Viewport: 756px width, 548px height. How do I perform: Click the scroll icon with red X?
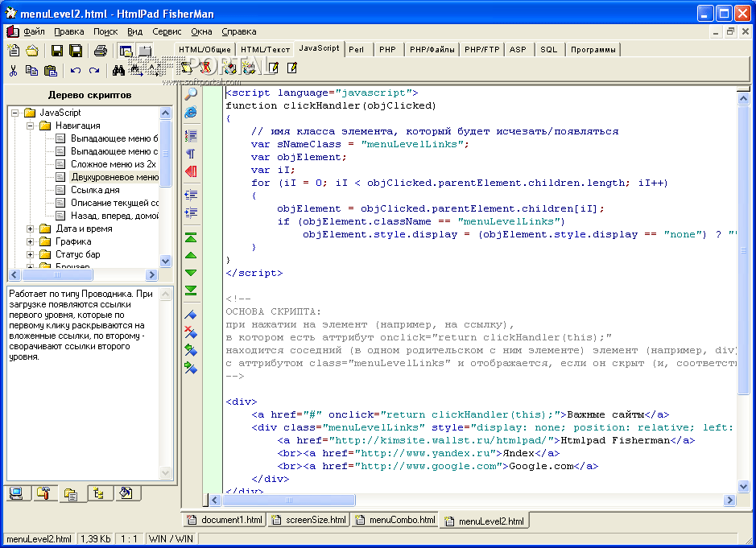tap(205, 68)
